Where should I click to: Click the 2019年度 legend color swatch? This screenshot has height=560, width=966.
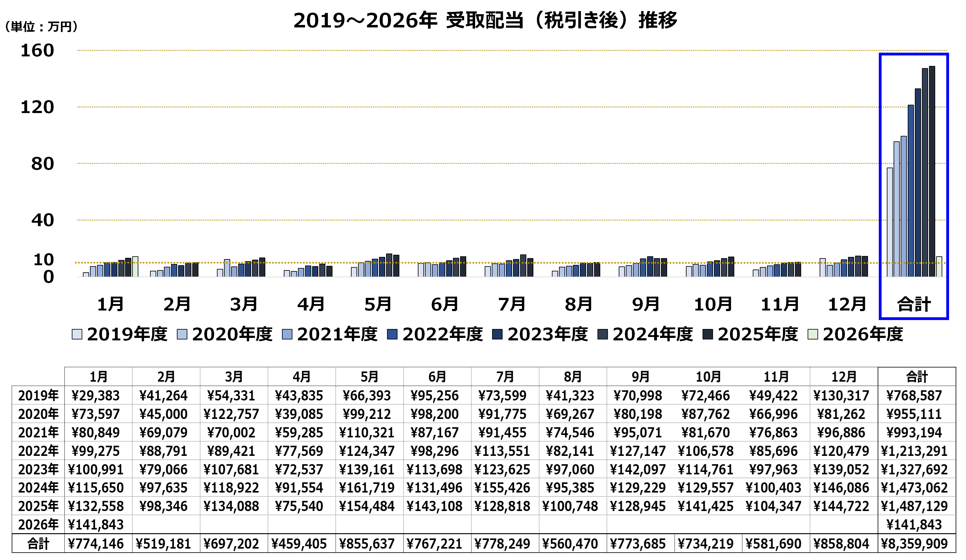[77, 335]
